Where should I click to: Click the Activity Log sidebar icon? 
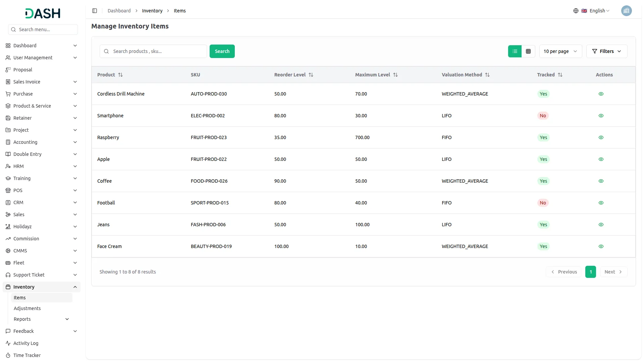click(x=8, y=343)
